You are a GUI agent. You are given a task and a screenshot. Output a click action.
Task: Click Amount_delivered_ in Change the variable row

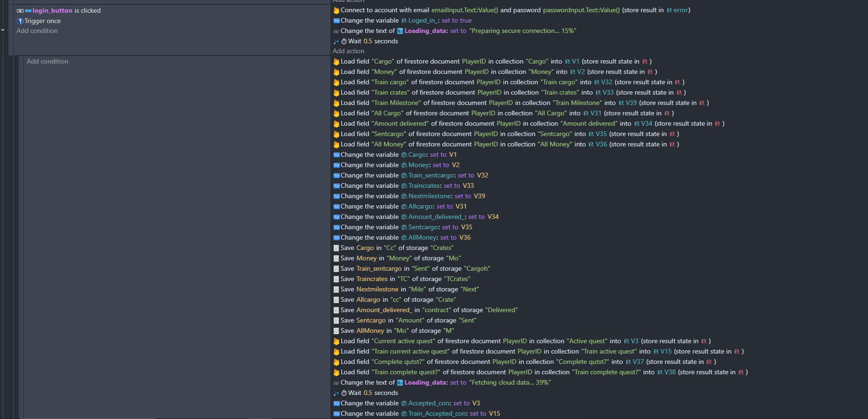436,217
